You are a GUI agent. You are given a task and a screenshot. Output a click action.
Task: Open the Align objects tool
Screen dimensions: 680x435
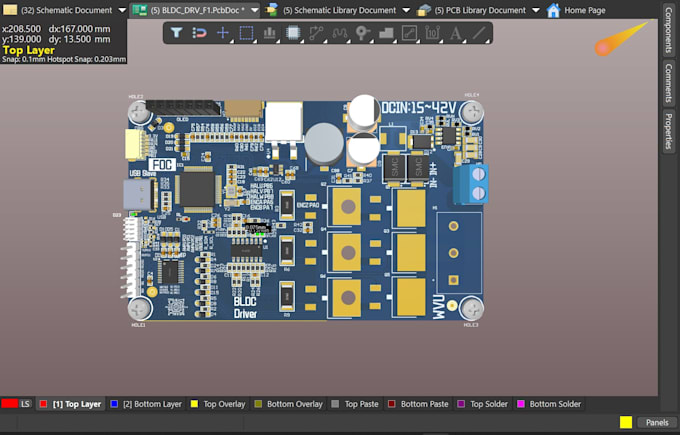pyautogui.click(x=269, y=33)
